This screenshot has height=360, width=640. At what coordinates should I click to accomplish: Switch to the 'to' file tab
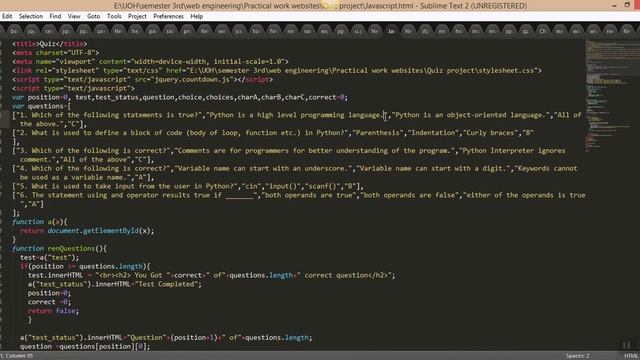tap(256, 31)
